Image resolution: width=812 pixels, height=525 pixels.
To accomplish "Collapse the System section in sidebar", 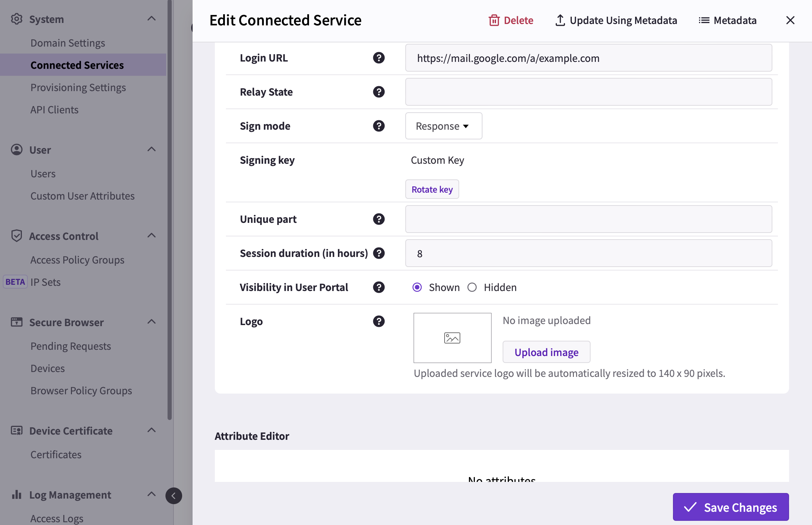I will point(152,19).
